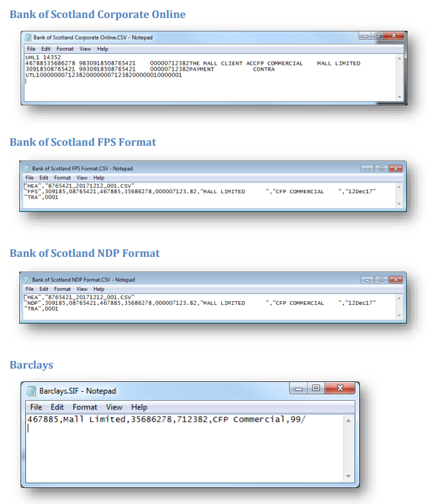Maximize the Corporate Online.CSV Notepad window

pyautogui.click(x=377, y=36)
